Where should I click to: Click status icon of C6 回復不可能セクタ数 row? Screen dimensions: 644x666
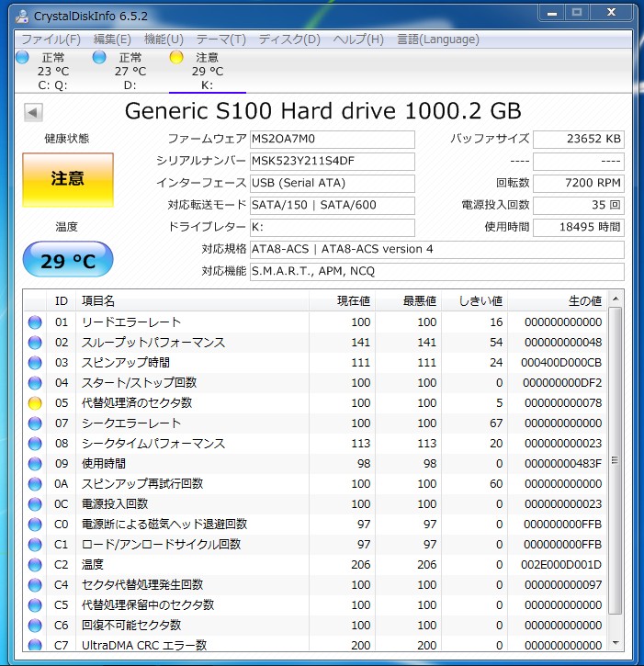pos(35,626)
